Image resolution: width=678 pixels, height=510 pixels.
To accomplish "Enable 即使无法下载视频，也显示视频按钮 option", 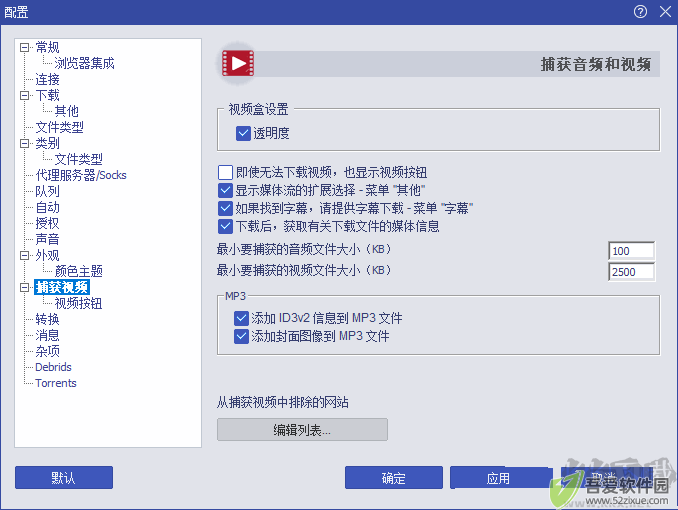I will pyautogui.click(x=225, y=172).
